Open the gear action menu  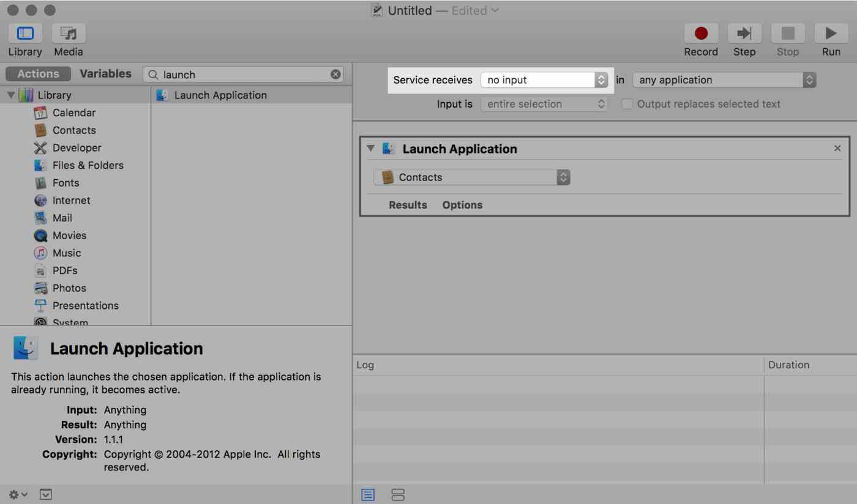[18, 494]
